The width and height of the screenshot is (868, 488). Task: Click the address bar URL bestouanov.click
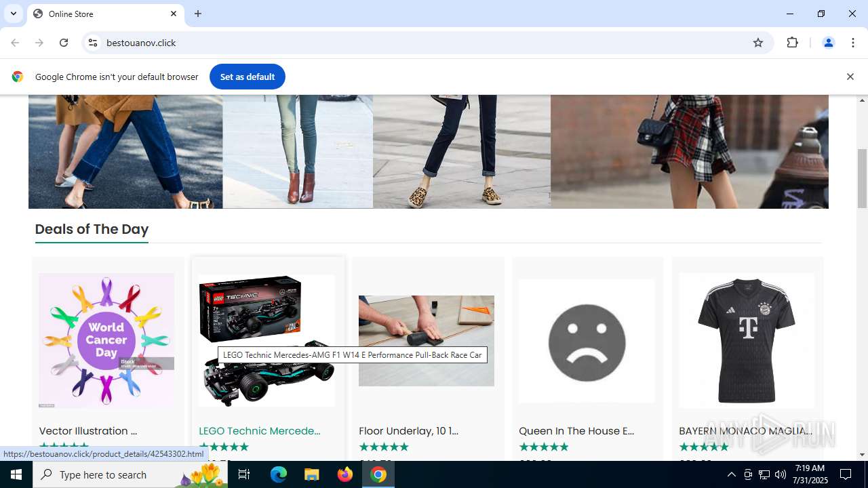click(x=141, y=43)
